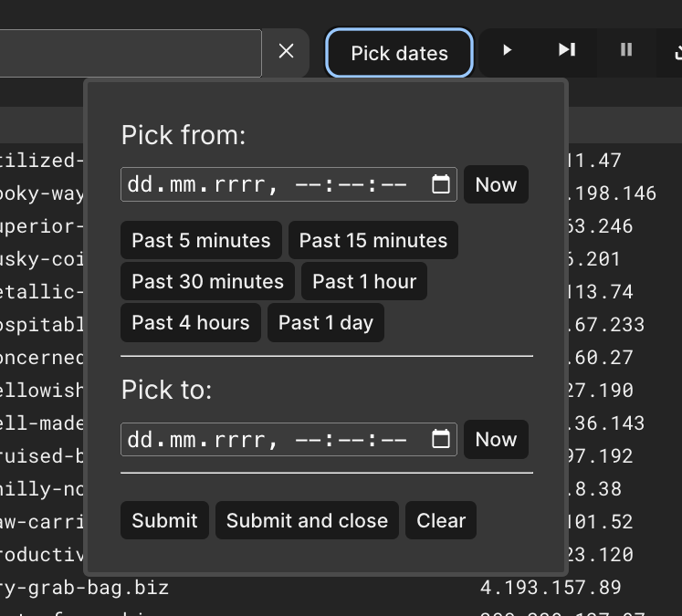Open calendar picker in the Pick from field

pos(441,184)
